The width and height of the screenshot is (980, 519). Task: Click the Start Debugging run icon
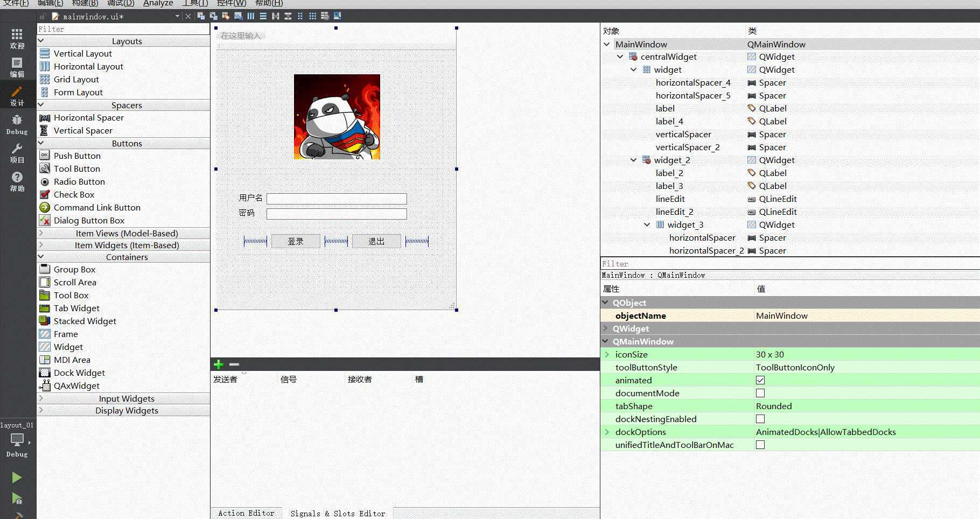[x=17, y=499]
